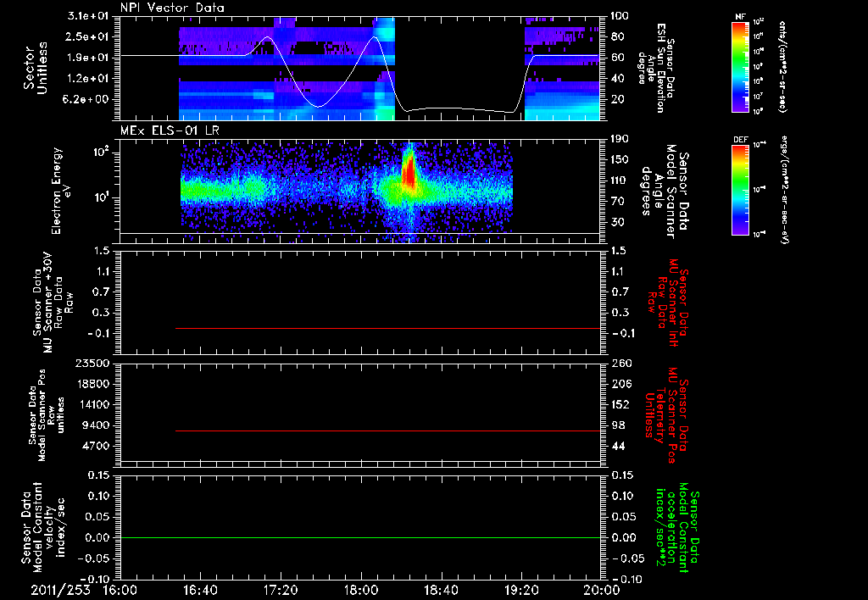Click the '4700' scanner position tick value
This screenshot has width=868, height=600.
tap(96, 446)
